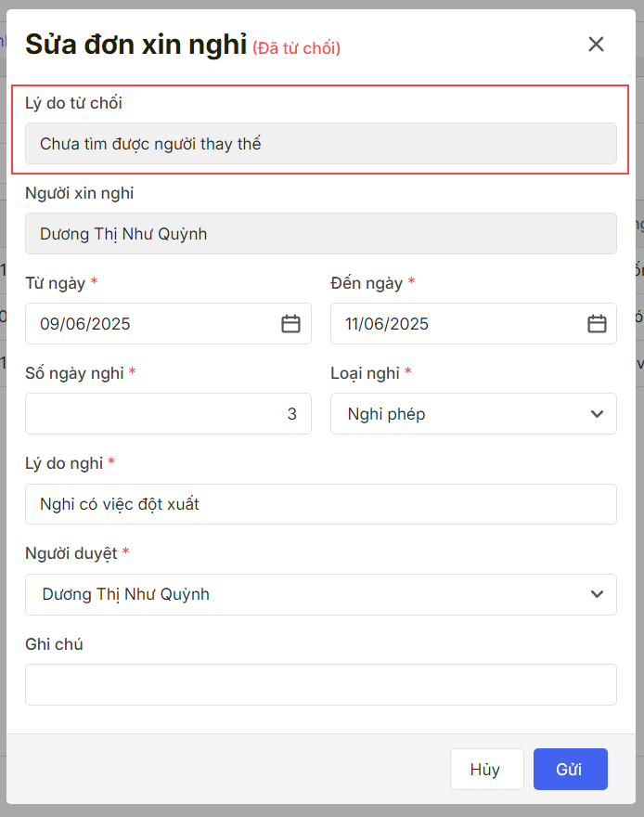Click the Lý do nghỉ field label

tap(64, 462)
